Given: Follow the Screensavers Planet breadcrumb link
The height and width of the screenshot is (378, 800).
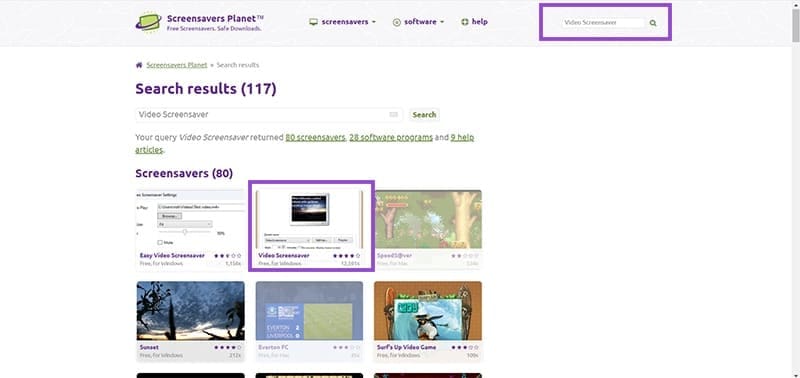Looking at the screenshot, I should coord(177,65).
